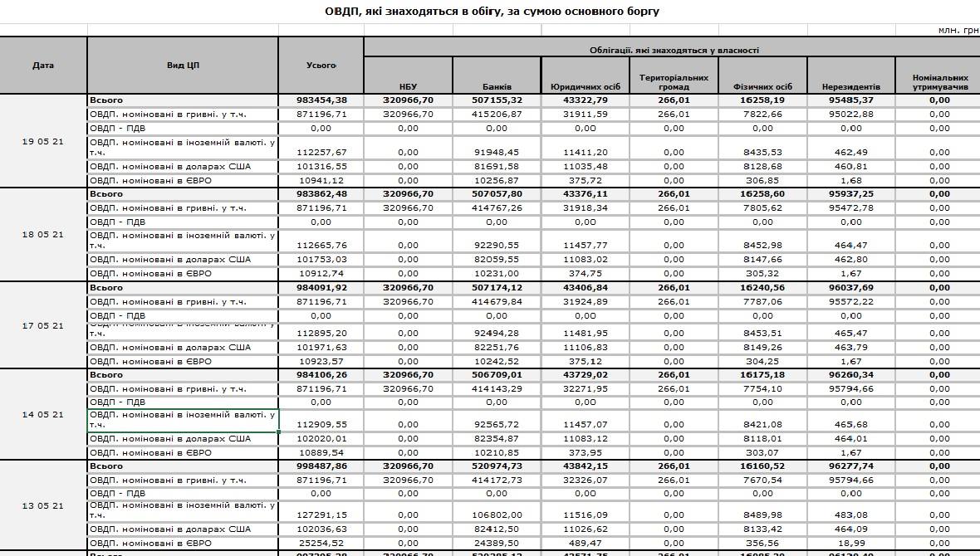This screenshot has height=556, width=980.
Task: Click the 'Територіальних громад' header cell
Action: coord(674,81)
